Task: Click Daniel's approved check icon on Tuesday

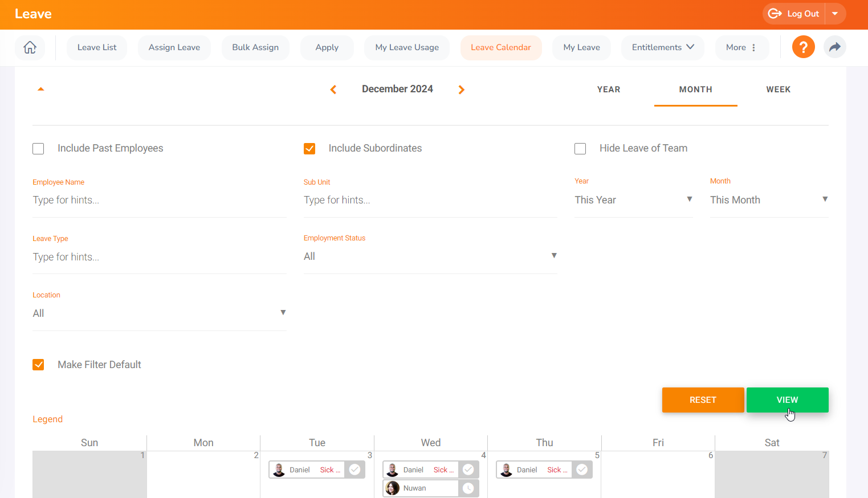Action: pyautogui.click(x=354, y=470)
